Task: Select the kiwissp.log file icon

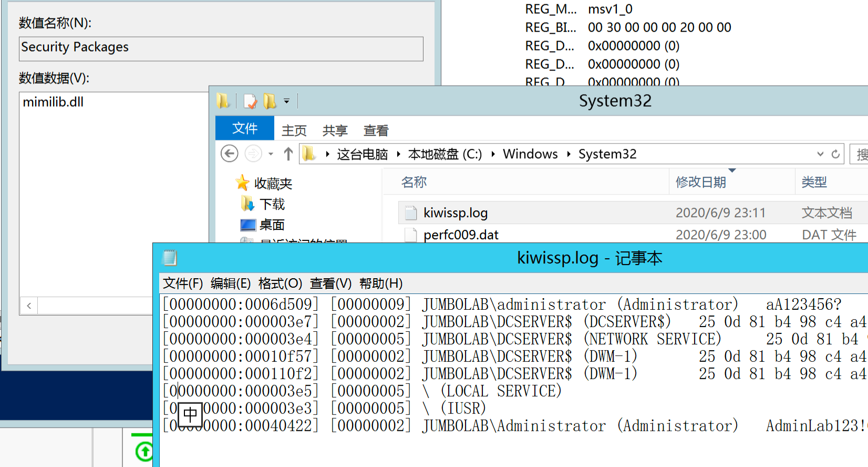Action: point(410,213)
